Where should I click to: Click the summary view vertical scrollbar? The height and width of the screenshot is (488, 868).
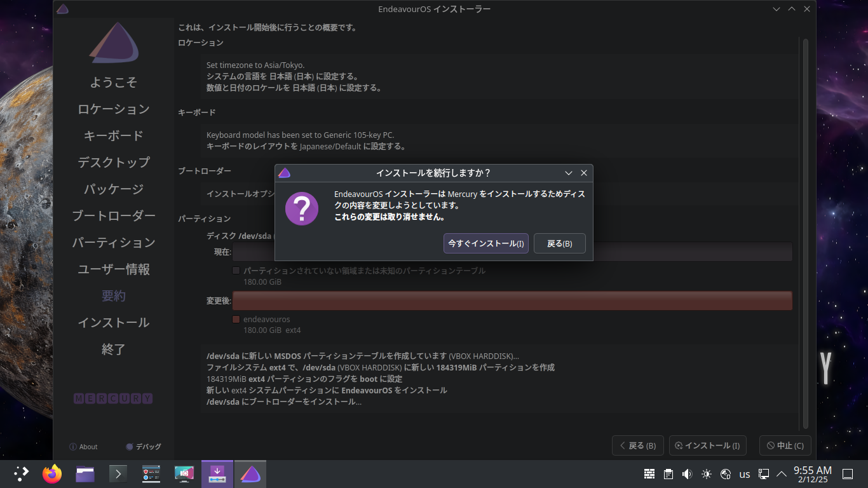click(x=806, y=233)
